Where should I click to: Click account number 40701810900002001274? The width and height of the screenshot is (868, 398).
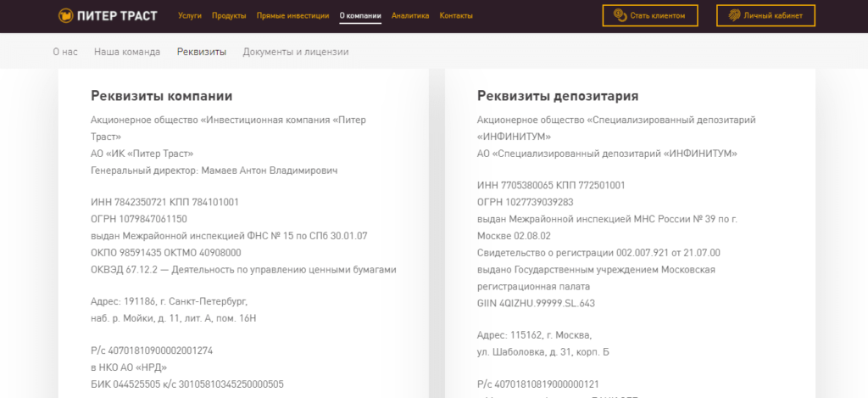152,350
